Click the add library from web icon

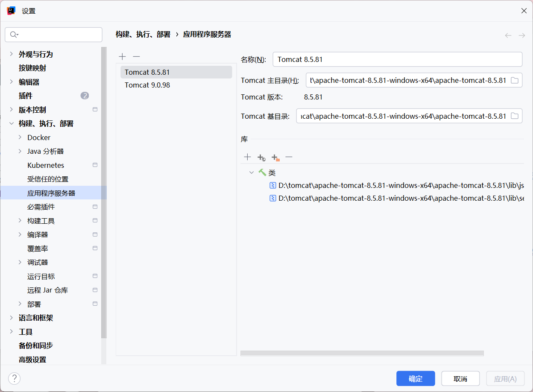click(261, 158)
